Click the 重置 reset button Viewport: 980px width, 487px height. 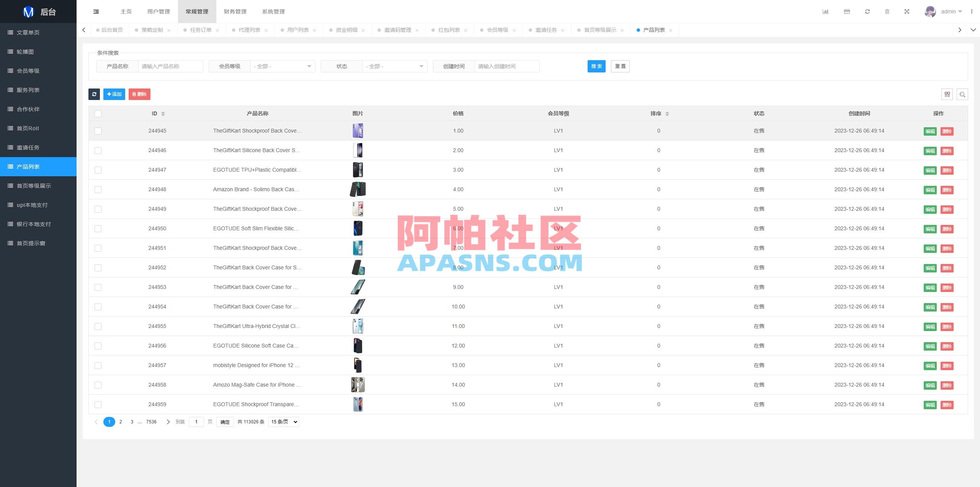620,66
